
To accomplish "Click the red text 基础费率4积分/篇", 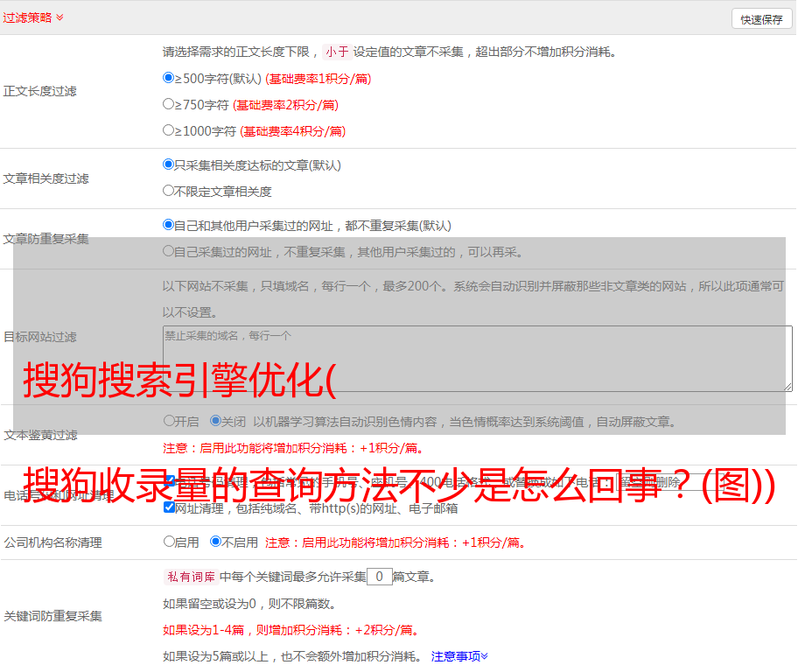I will coord(292,131).
